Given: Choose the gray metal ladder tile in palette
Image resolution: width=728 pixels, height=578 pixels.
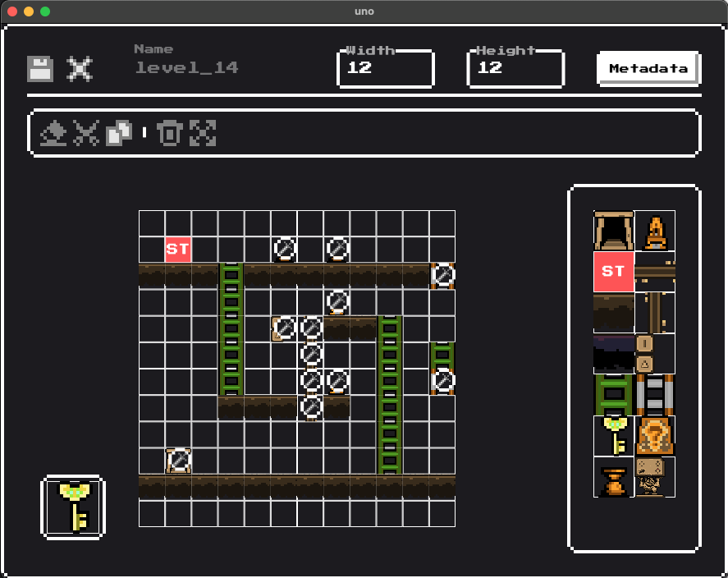Looking at the screenshot, I should pos(655,395).
